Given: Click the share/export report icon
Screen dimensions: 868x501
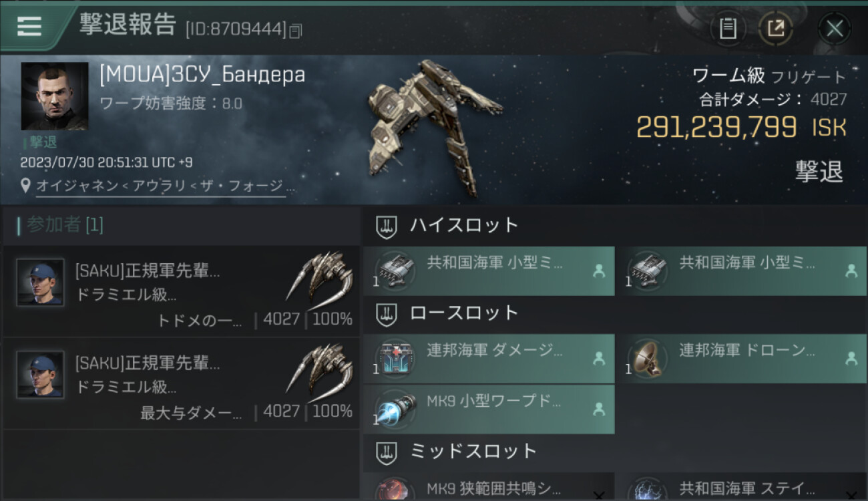Looking at the screenshot, I should pos(775,29).
